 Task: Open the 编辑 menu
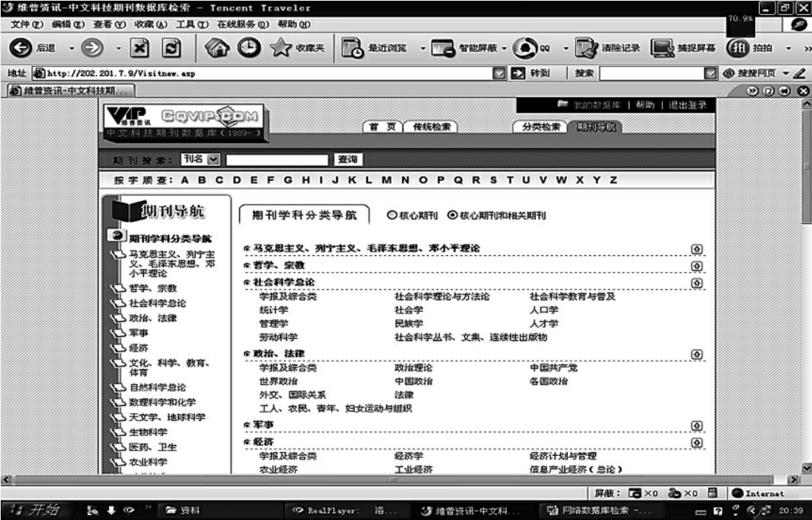point(68,25)
